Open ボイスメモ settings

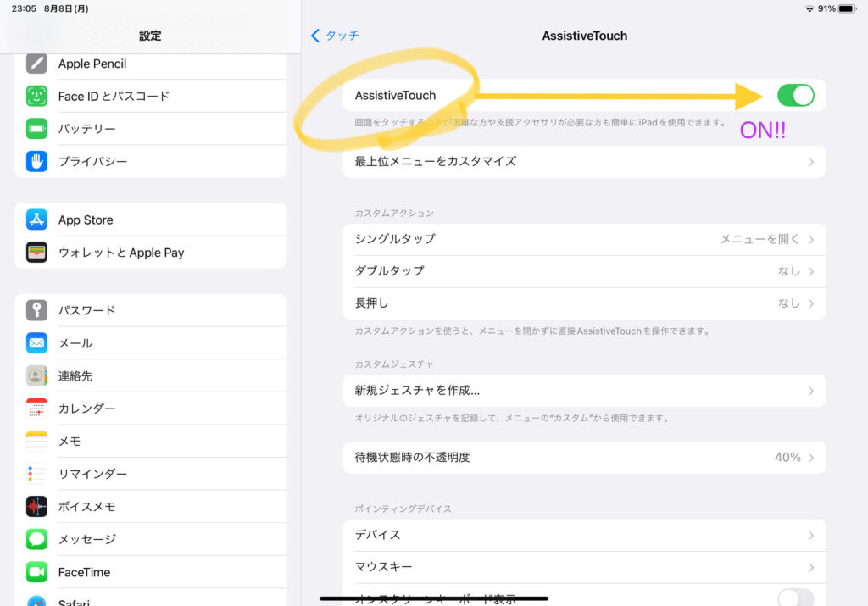[x=151, y=506]
